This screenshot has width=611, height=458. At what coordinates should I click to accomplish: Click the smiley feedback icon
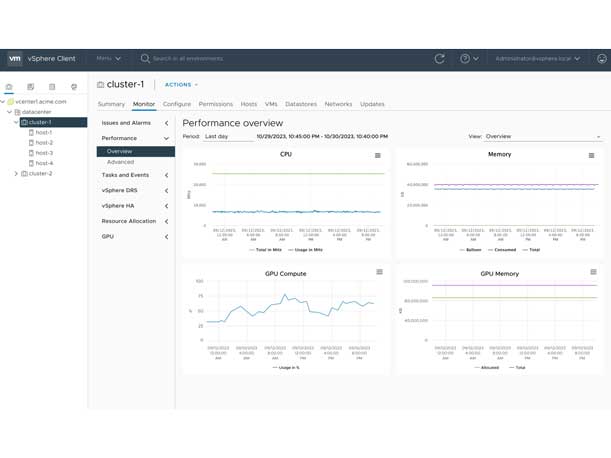pyautogui.click(x=601, y=59)
